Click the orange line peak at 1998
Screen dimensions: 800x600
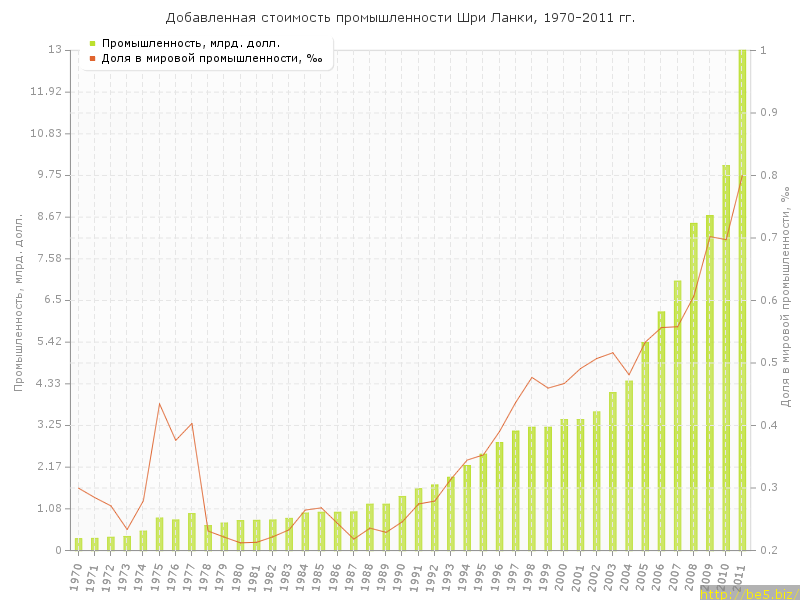click(532, 377)
